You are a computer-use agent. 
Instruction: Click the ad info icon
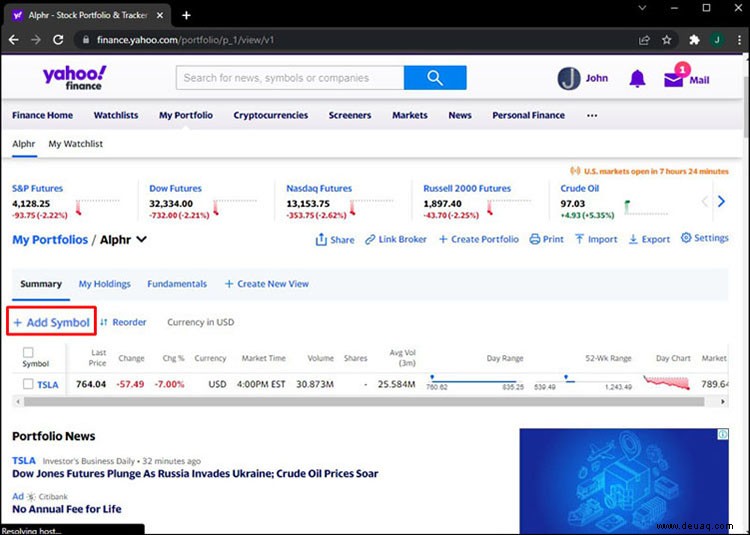tap(723, 434)
